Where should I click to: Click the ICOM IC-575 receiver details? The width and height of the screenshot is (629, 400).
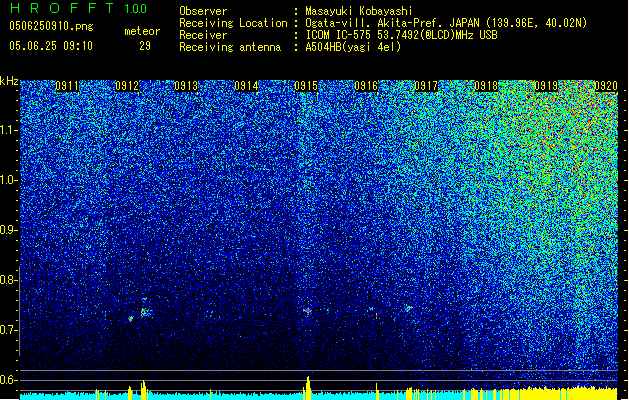click(401, 35)
